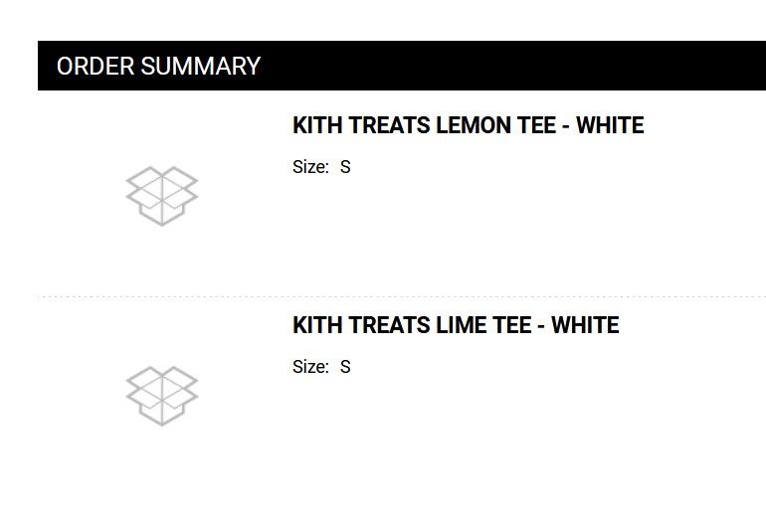Click the Size label under Lime Tee

(x=309, y=367)
